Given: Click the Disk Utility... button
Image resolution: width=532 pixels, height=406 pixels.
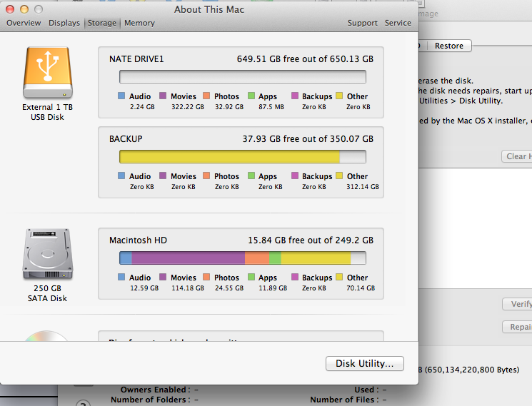Looking at the screenshot, I should pyautogui.click(x=365, y=363).
